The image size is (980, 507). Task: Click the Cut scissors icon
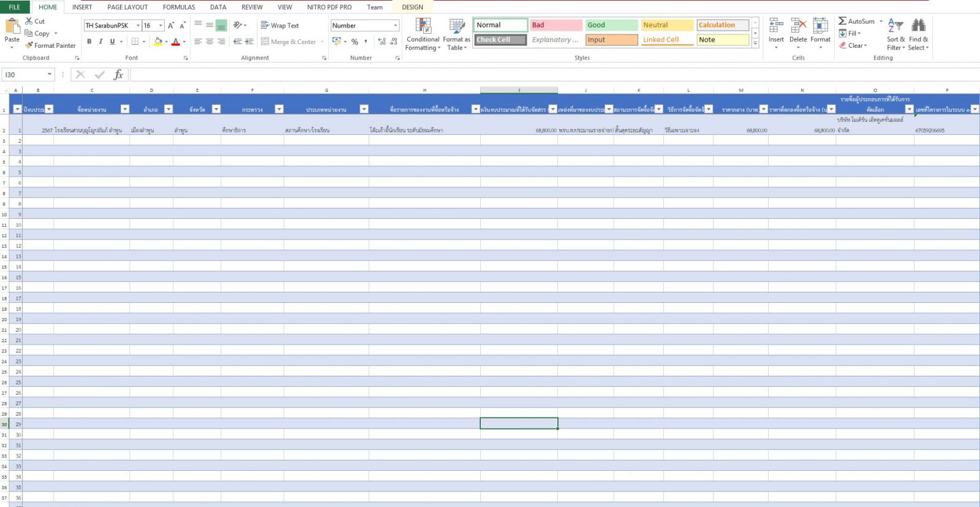(29, 21)
